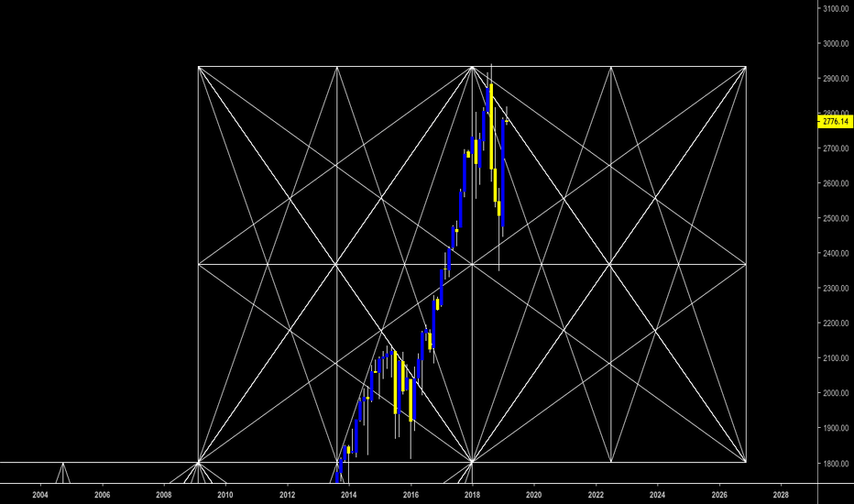Image resolution: width=854 pixels, height=504 pixels.
Task: Click the 2012 year on time axis
Action: tap(287, 495)
